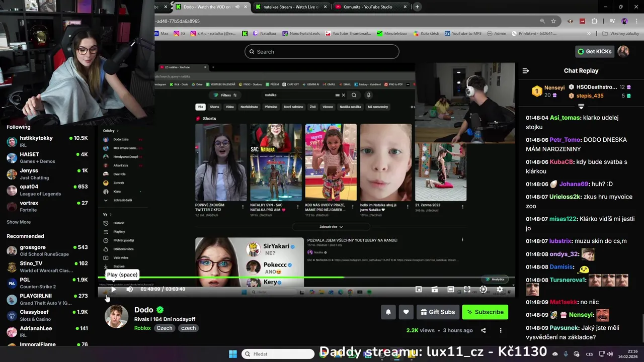The image size is (644, 362).
Task: Open Kick player settings gear
Action: (500, 289)
